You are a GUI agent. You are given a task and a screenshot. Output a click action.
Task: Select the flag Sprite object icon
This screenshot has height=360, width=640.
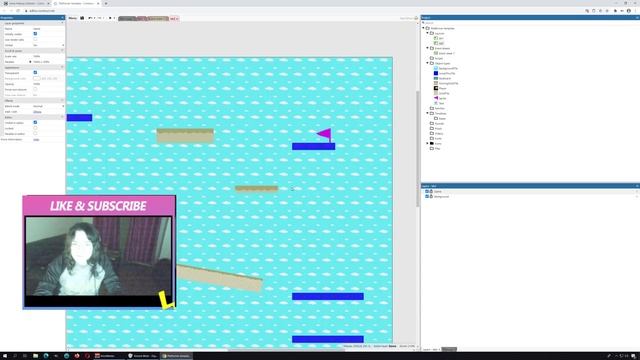(436, 98)
